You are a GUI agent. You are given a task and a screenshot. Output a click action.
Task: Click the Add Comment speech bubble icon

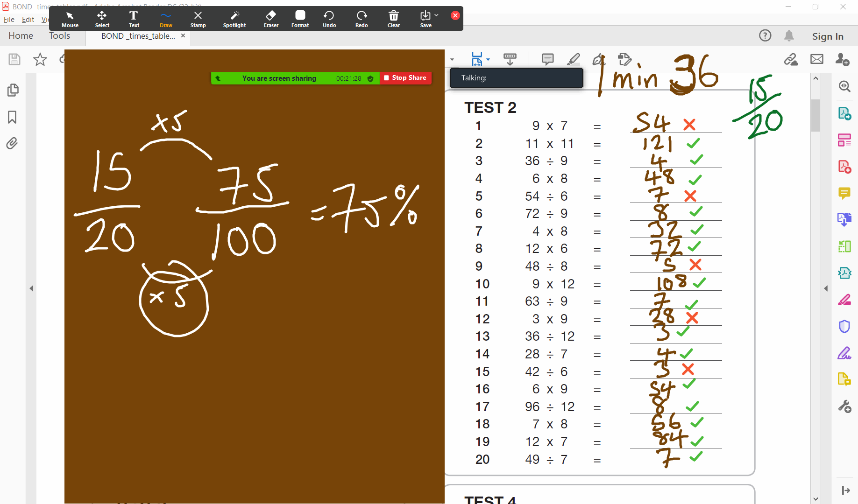point(547,59)
